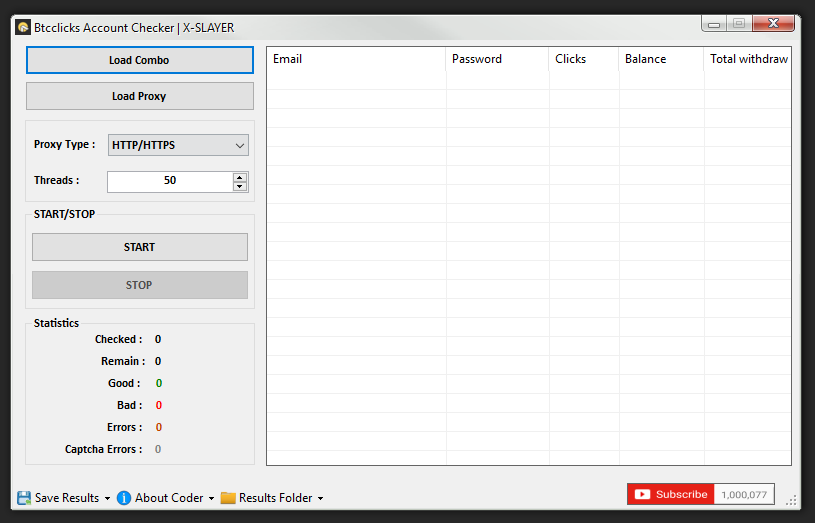This screenshot has height=523, width=815.
Task: Sort by the Total withdraw column header
Action: tap(748, 59)
